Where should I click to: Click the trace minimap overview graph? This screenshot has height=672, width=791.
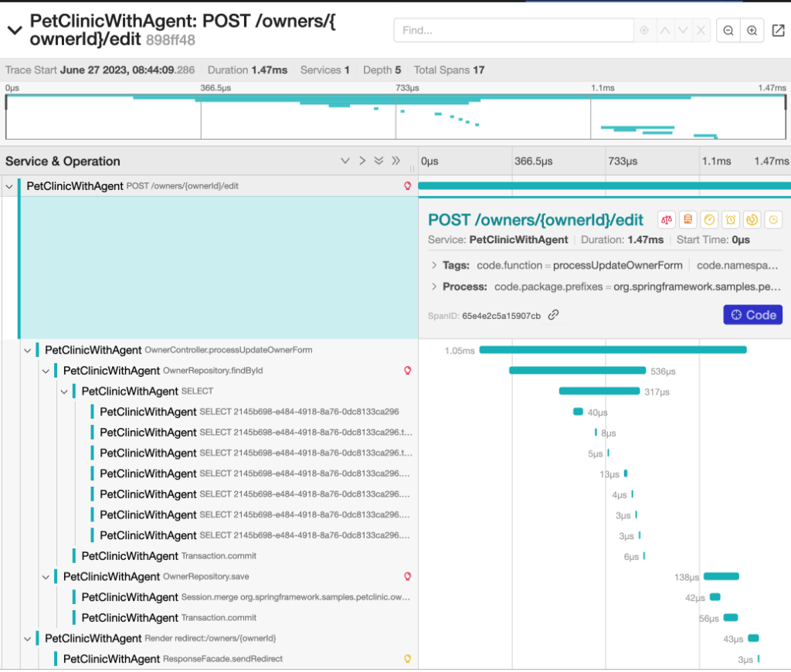click(395, 117)
